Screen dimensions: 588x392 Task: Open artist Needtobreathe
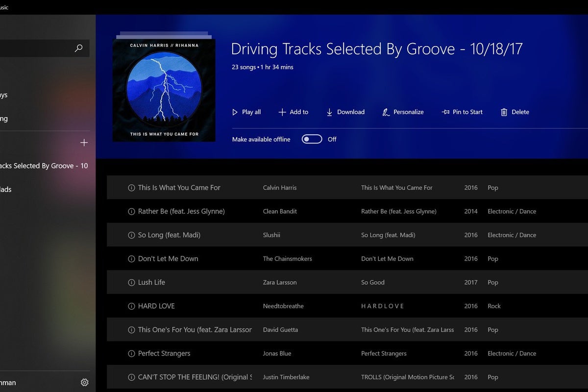pyautogui.click(x=283, y=306)
